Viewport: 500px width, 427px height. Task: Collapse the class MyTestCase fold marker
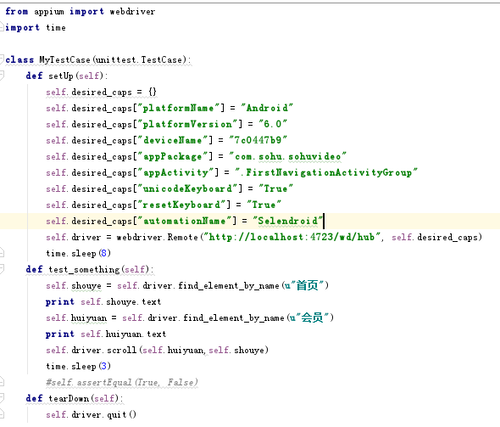(x=1, y=60)
